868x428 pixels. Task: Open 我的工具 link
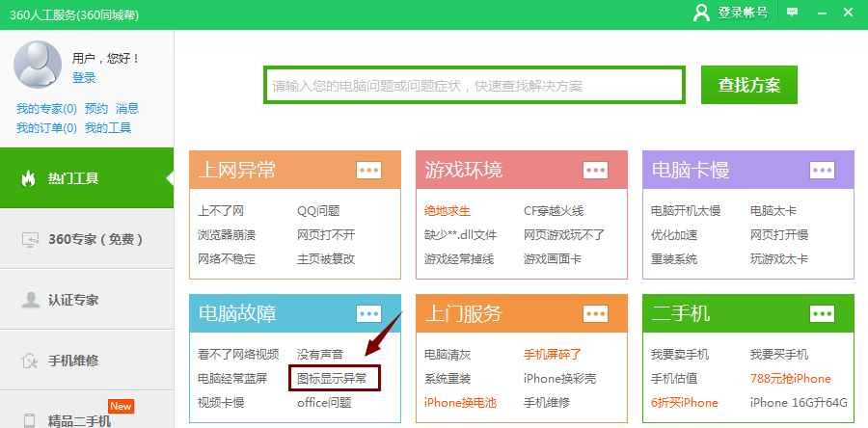click(x=108, y=128)
